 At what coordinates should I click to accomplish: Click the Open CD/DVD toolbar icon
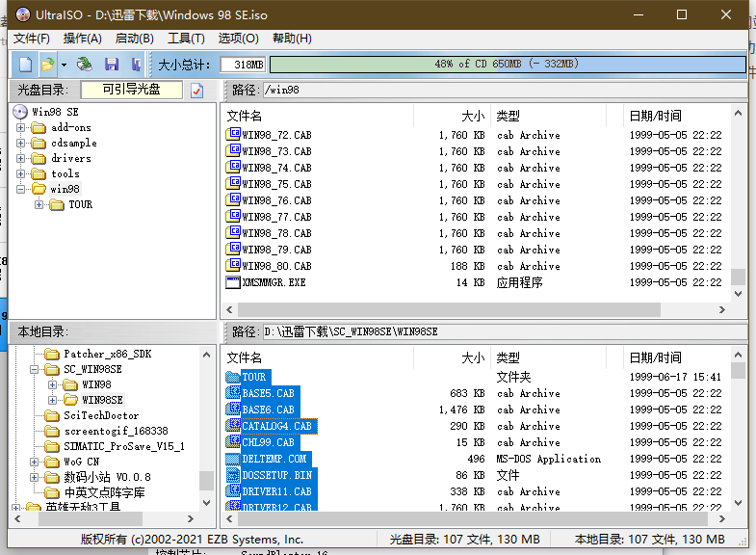point(85,65)
